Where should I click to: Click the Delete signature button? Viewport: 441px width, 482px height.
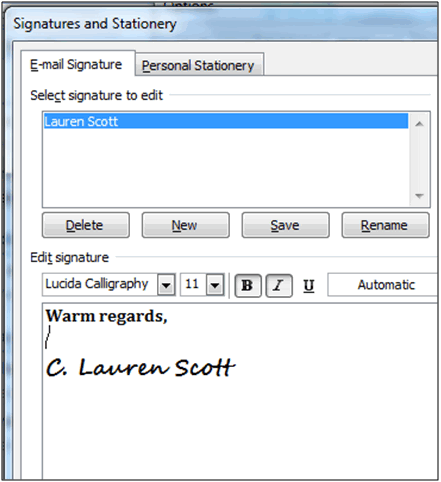[86, 225]
